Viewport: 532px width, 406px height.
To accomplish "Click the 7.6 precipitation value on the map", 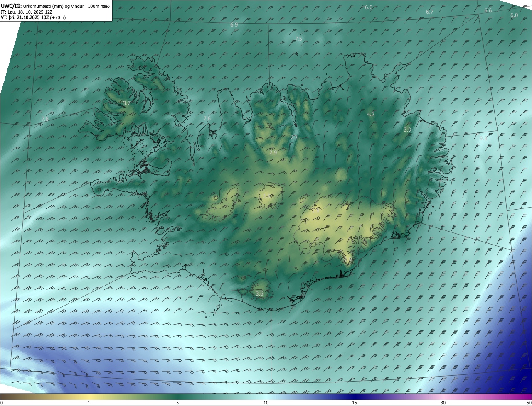I will [x=207, y=119].
